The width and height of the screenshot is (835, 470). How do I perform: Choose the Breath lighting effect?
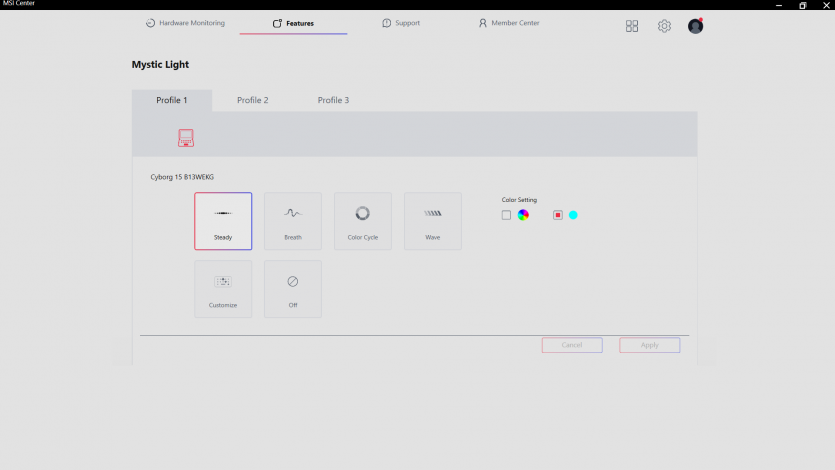click(293, 221)
